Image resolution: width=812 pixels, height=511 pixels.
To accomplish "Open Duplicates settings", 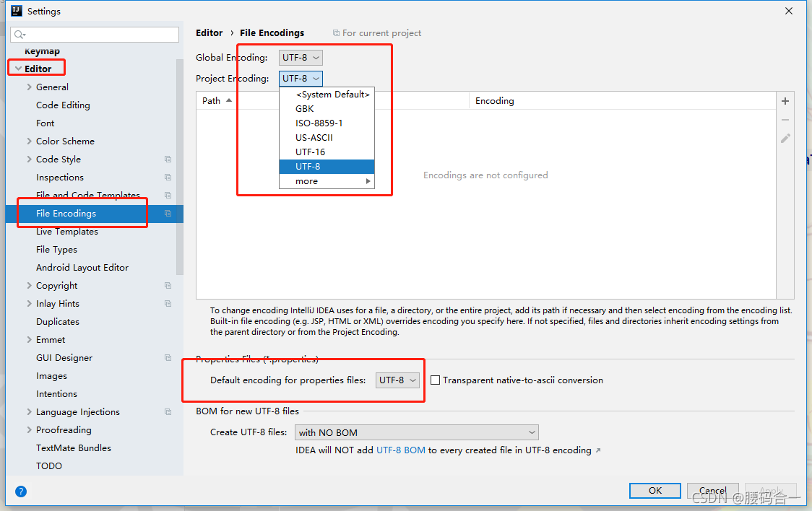I will point(58,322).
